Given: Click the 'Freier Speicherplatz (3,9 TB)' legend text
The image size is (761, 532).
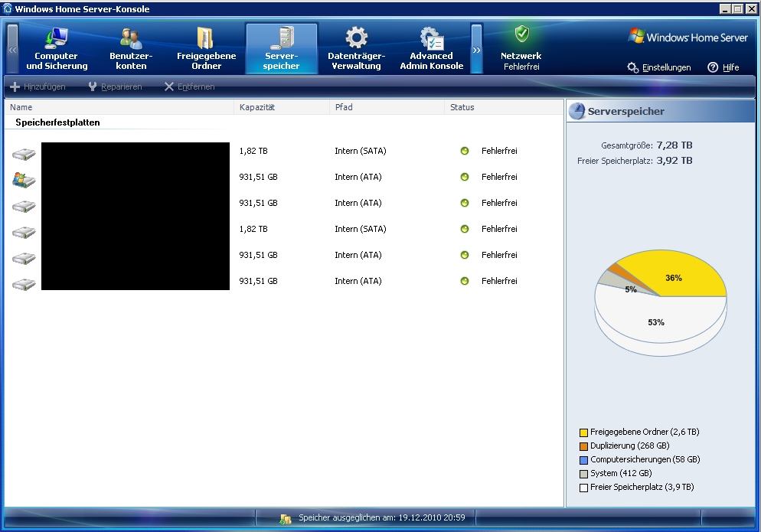Looking at the screenshot, I should point(642,488).
